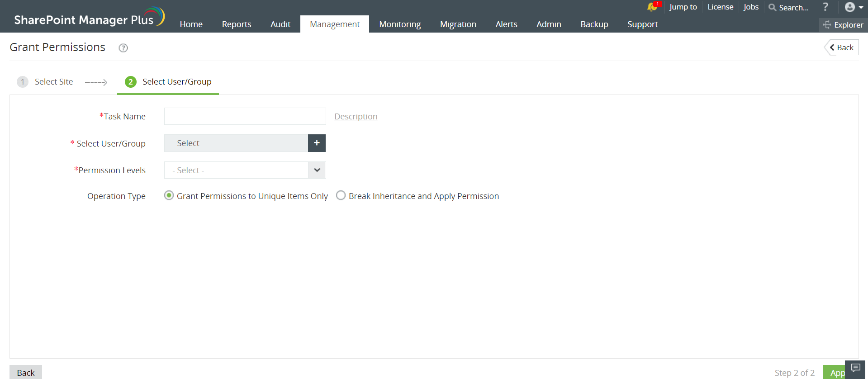Select Break Inheritance and Apply Permission option
Screen dimensions: 868x379
click(341, 195)
